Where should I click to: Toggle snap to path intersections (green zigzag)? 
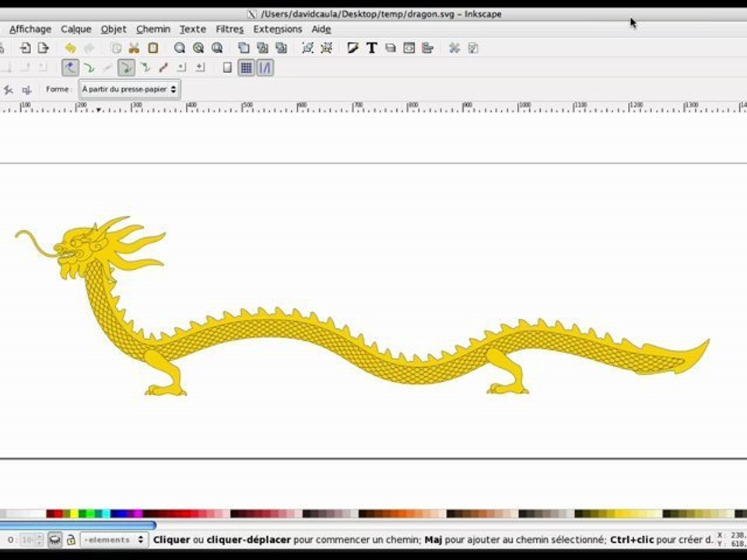(x=145, y=68)
